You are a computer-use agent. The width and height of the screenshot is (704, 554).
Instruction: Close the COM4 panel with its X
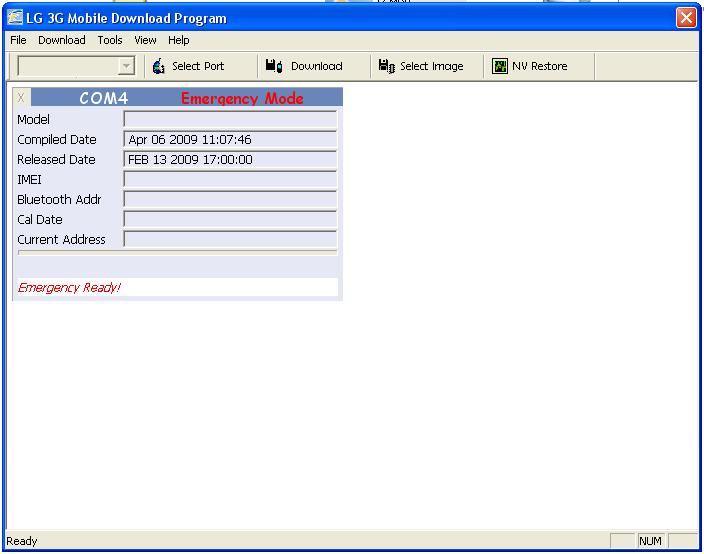pos(21,97)
